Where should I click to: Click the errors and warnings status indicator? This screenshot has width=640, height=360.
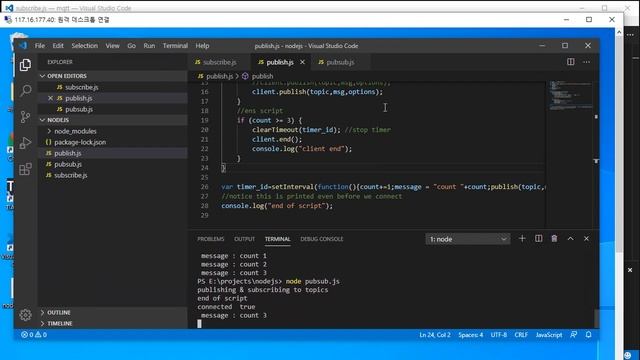coord(34,335)
